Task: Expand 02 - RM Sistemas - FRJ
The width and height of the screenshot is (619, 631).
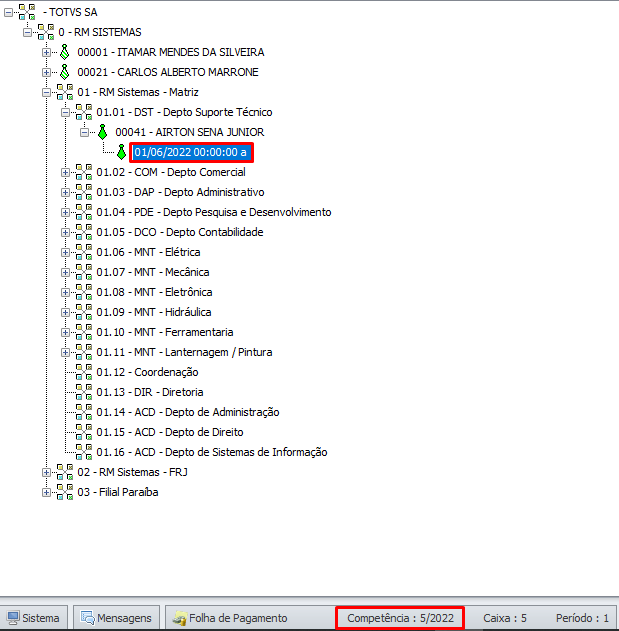Action: point(46,472)
